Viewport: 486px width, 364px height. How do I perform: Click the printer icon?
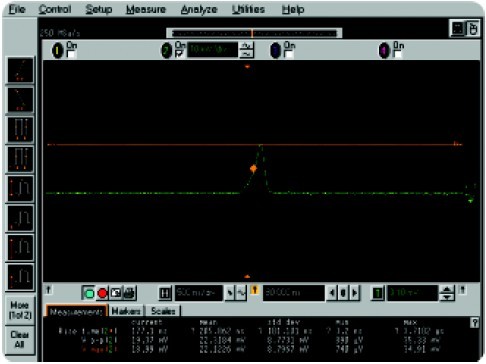(x=129, y=293)
